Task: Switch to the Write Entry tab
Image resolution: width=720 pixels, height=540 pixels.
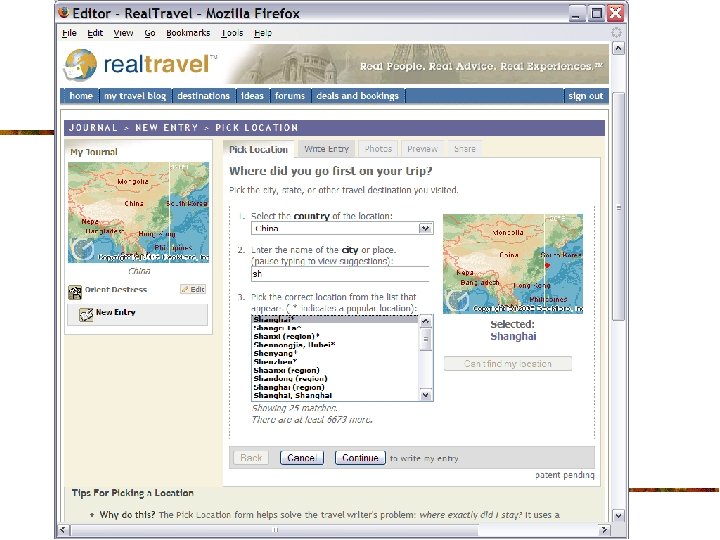Action: 326,149
